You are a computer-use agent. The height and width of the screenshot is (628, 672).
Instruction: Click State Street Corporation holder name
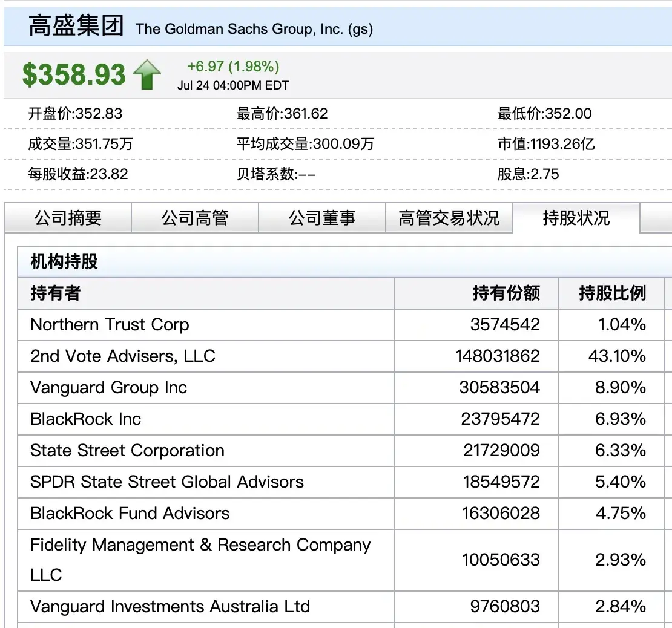tap(127, 450)
